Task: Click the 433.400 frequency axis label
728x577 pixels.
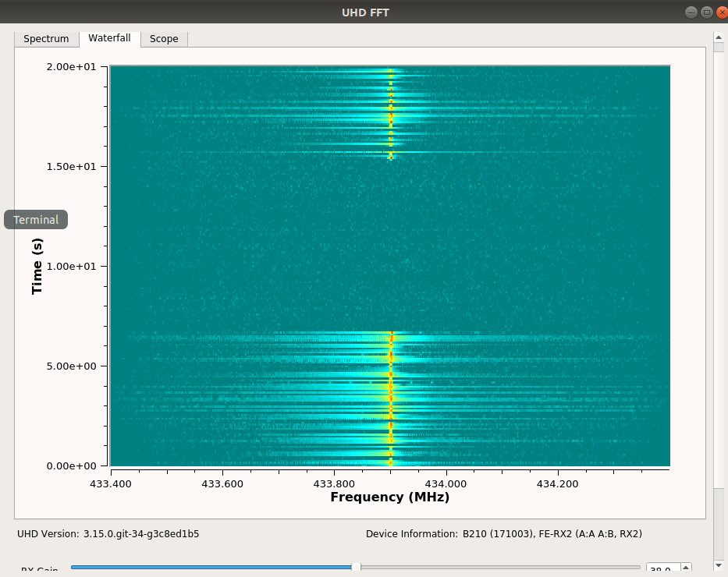Action: point(111,483)
